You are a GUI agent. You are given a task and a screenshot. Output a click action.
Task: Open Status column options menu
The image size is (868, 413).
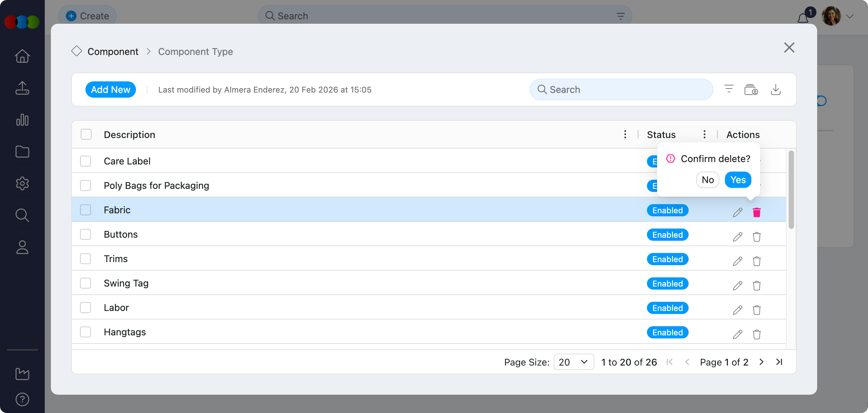[704, 135]
